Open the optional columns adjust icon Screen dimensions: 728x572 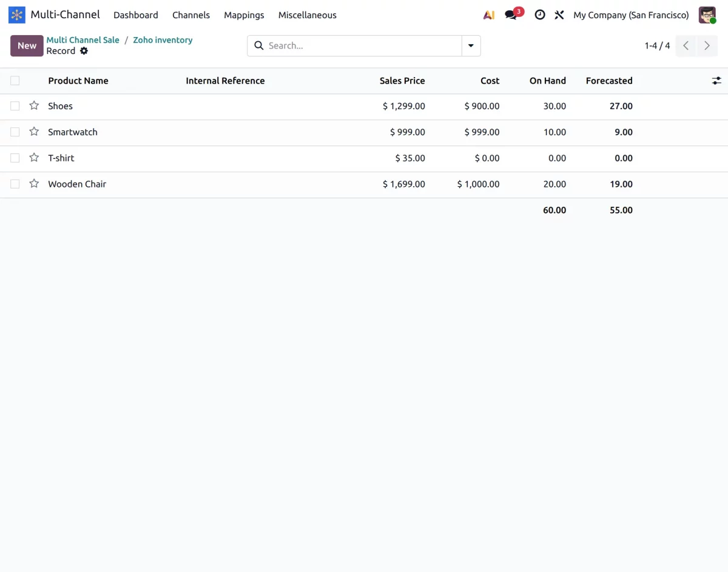716,81
